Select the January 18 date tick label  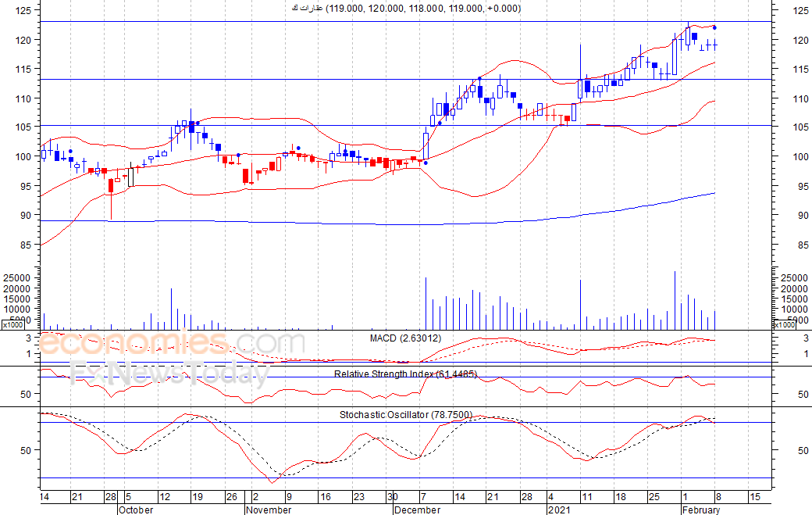pos(621,497)
